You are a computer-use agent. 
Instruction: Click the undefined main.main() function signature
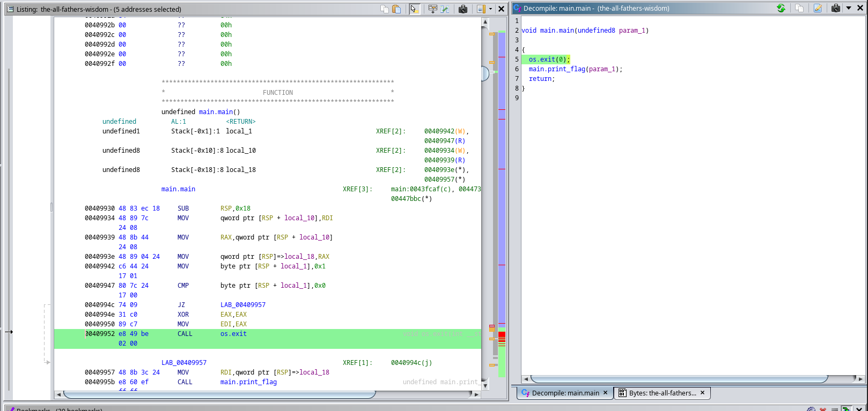[201, 112]
